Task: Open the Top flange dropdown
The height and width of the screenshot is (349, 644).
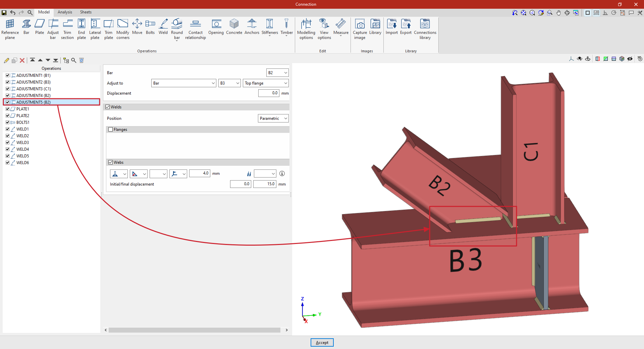Action: tap(266, 83)
